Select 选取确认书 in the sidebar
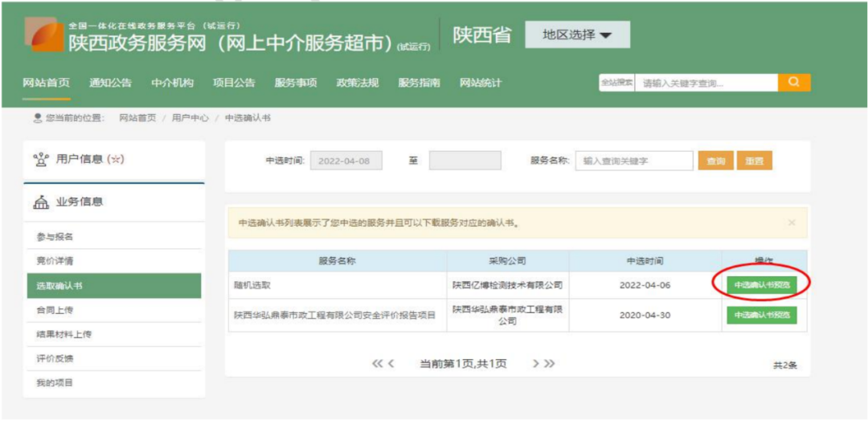Viewport: 868px width, 424px height. [x=114, y=286]
